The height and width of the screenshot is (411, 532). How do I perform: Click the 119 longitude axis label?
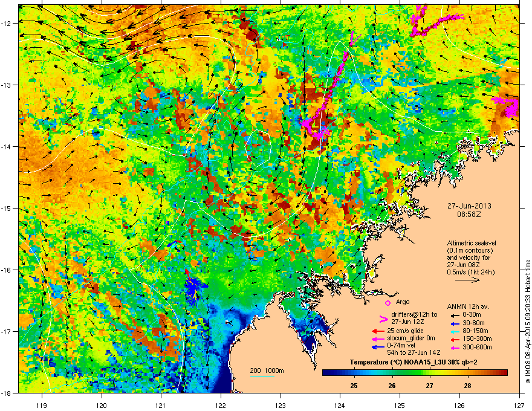[42, 405]
